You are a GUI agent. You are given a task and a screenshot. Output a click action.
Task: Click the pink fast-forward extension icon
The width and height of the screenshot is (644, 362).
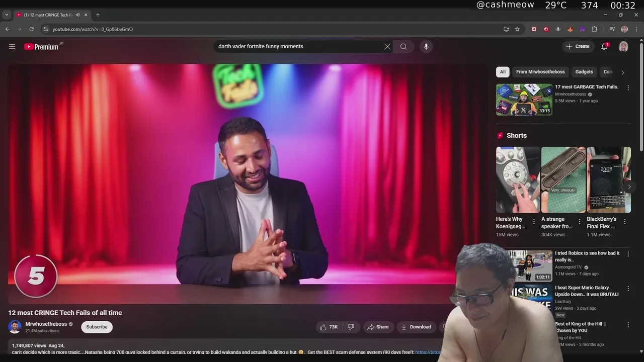pos(534,29)
